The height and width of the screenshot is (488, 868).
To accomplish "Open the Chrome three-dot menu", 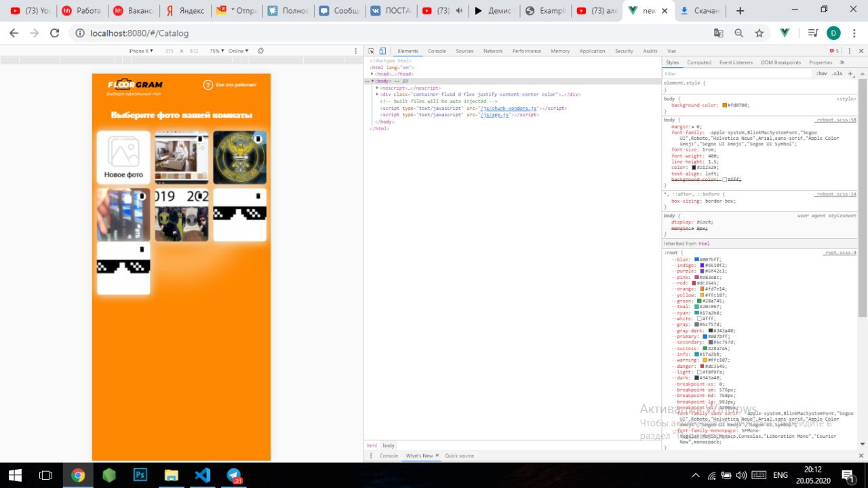I will (x=854, y=33).
